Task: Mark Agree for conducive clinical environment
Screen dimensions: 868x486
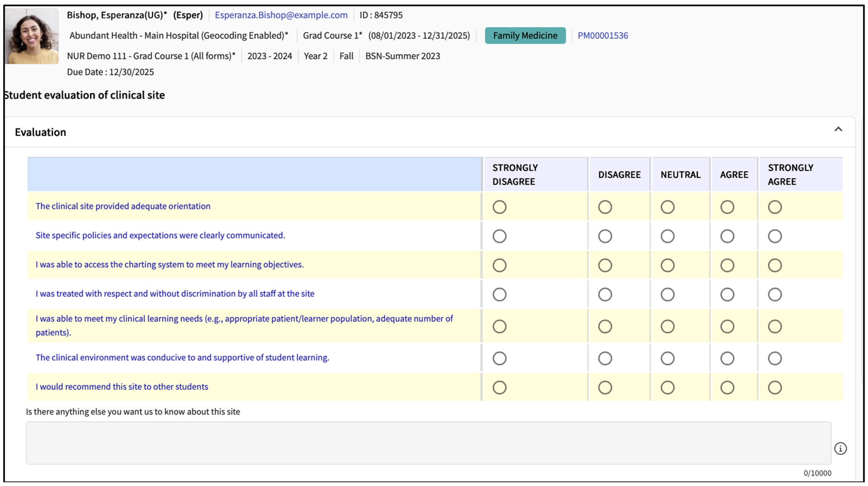Action: tap(727, 358)
